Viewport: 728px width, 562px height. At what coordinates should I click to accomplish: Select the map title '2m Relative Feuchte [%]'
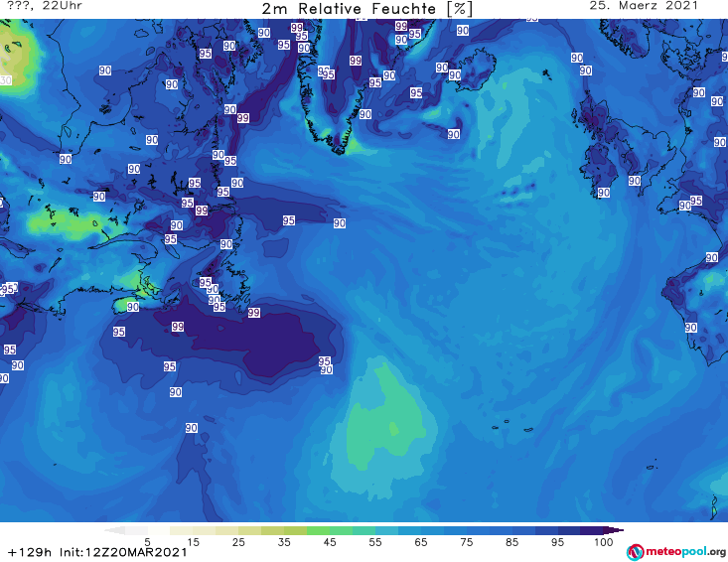(x=366, y=9)
